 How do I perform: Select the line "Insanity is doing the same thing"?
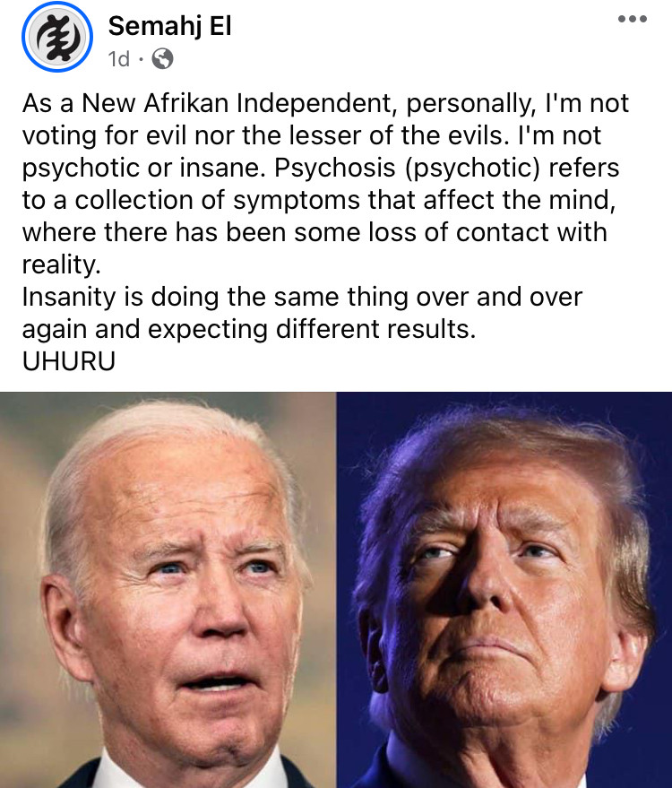click(302, 297)
